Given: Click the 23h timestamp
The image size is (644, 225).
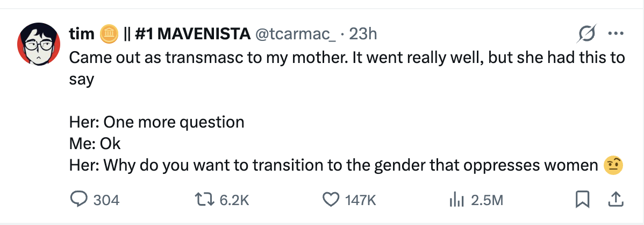Looking at the screenshot, I should (x=363, y=34).
